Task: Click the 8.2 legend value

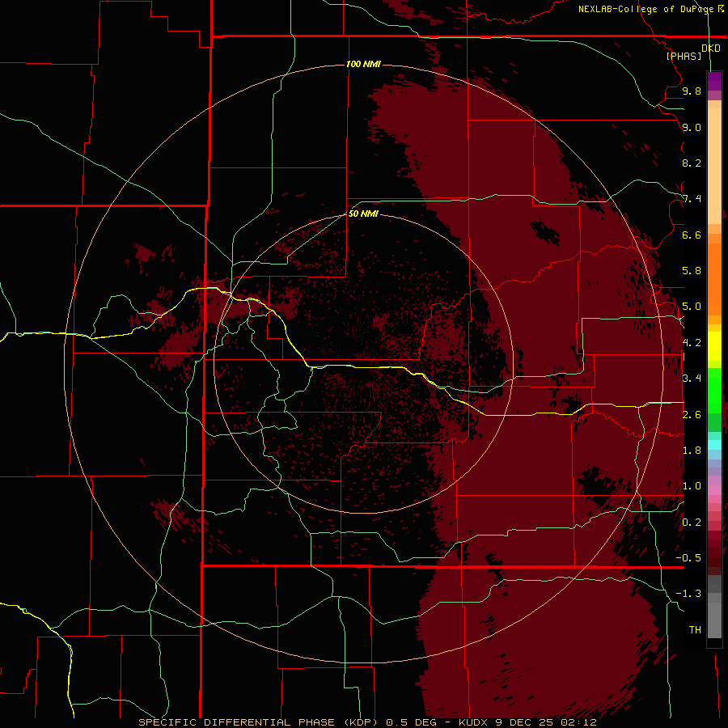Action: [692, 163]
